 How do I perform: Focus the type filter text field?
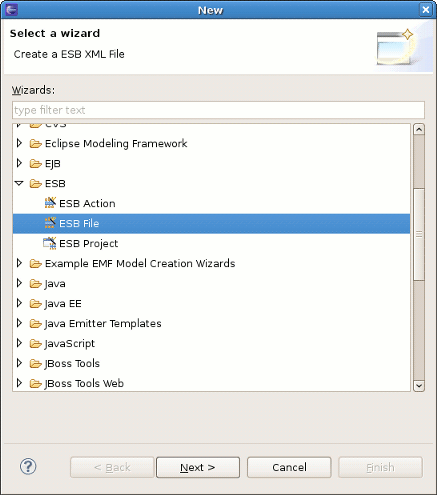218,110
